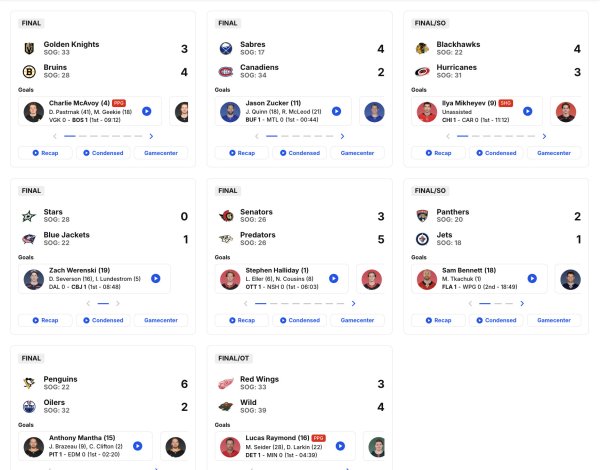Play Sam Bennett goal video
The height and width of the screenshot is (470, 600).
click(534, 279)
